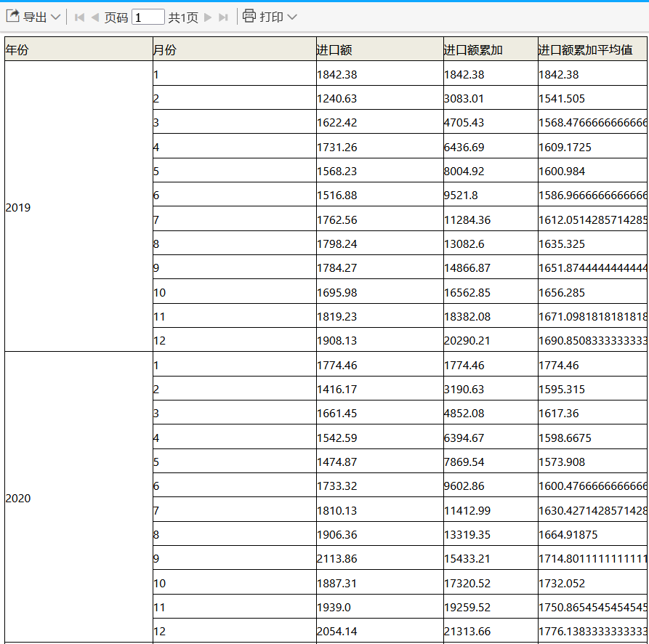This screenshot has width=649, height=644.
Task: Go to previous page arrow
Action: coord(95,17)
